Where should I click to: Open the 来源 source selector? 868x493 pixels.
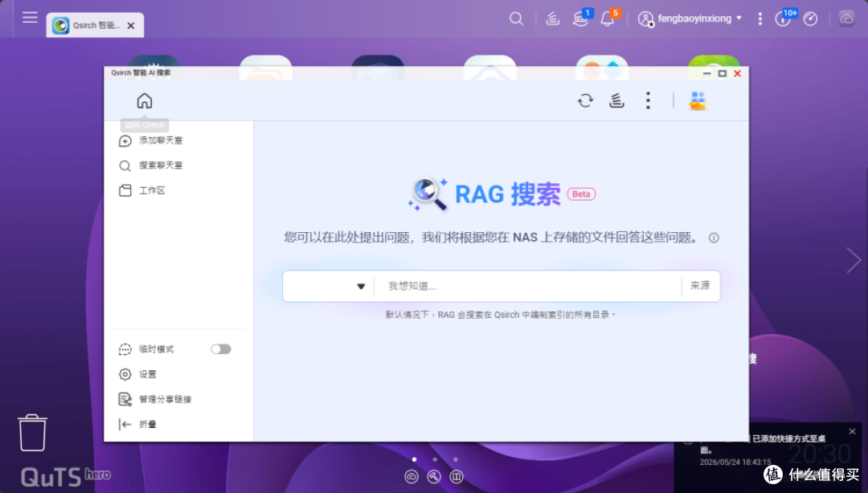(700, 286)
